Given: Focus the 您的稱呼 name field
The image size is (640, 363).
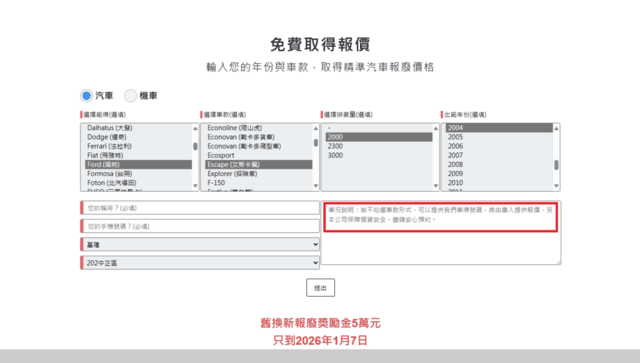Looking at the screenshot, I should pos(200,208).
